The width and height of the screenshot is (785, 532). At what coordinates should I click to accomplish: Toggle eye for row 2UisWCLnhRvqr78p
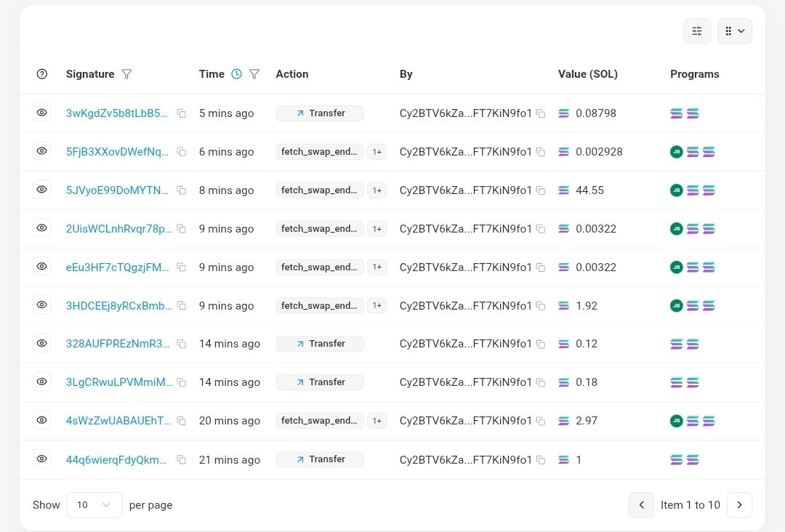(42, 228)
